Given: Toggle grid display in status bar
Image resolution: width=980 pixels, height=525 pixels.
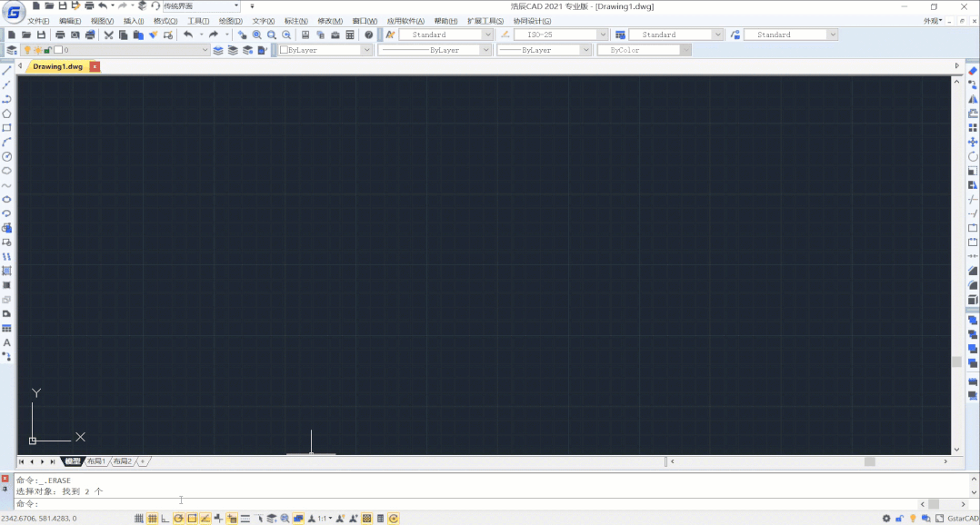Looking at the screenshot, I should point(152,519).
